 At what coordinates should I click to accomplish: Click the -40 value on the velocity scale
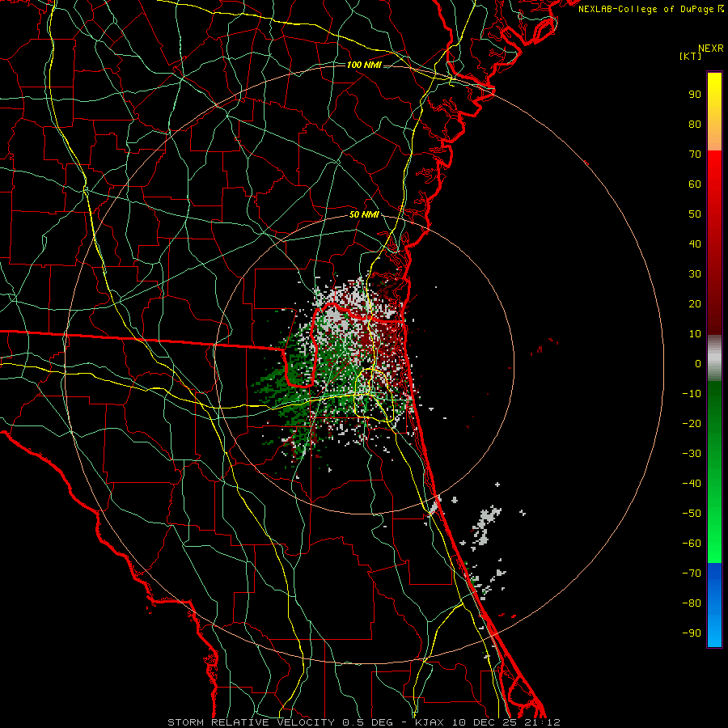click(692, 484)
